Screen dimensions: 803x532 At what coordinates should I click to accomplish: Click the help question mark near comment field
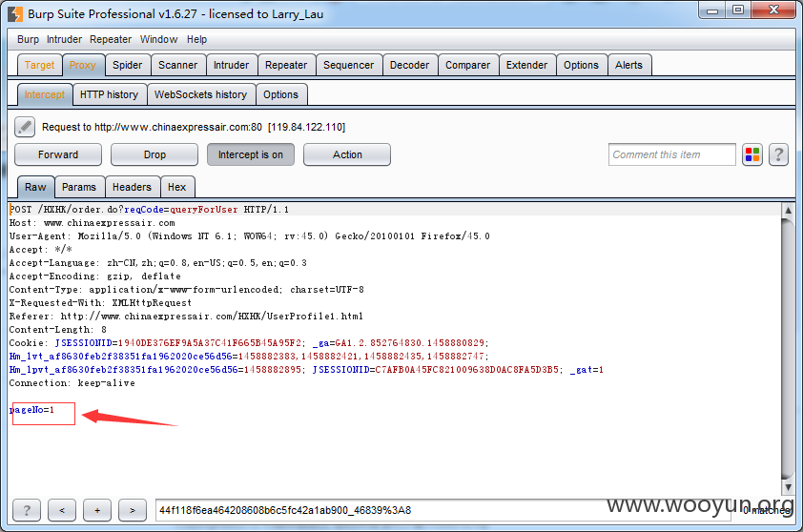tap(778, 154)
